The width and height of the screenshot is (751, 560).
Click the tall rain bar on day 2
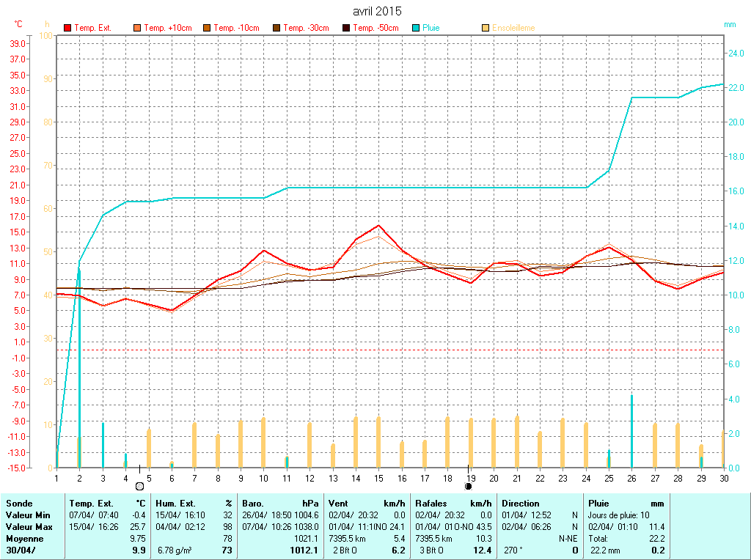click(x=80, y=366)
